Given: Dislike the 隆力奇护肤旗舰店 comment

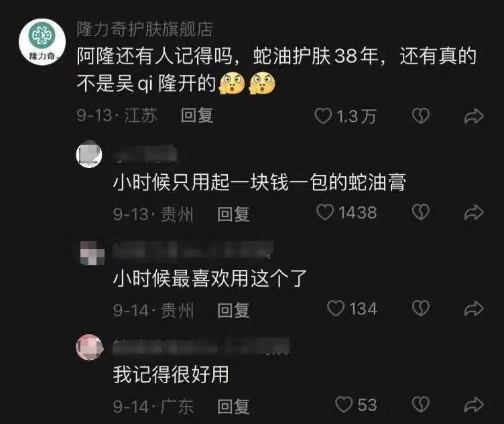Looking at the screenshot, I should click(x=420, y=116).
